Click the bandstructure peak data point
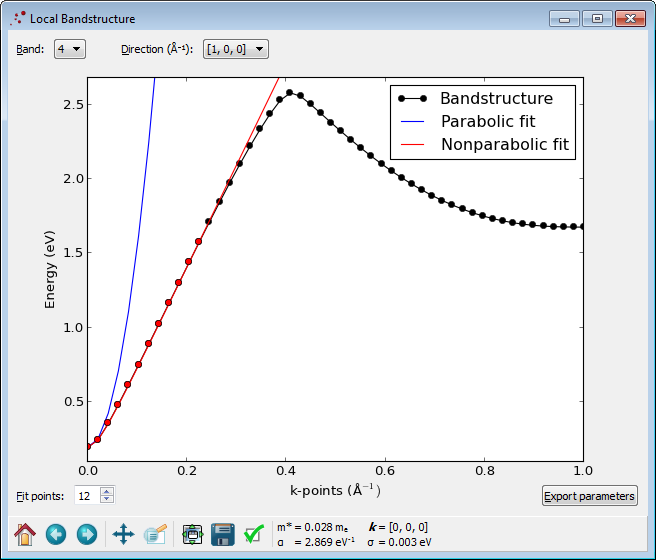 pos(290,92)
